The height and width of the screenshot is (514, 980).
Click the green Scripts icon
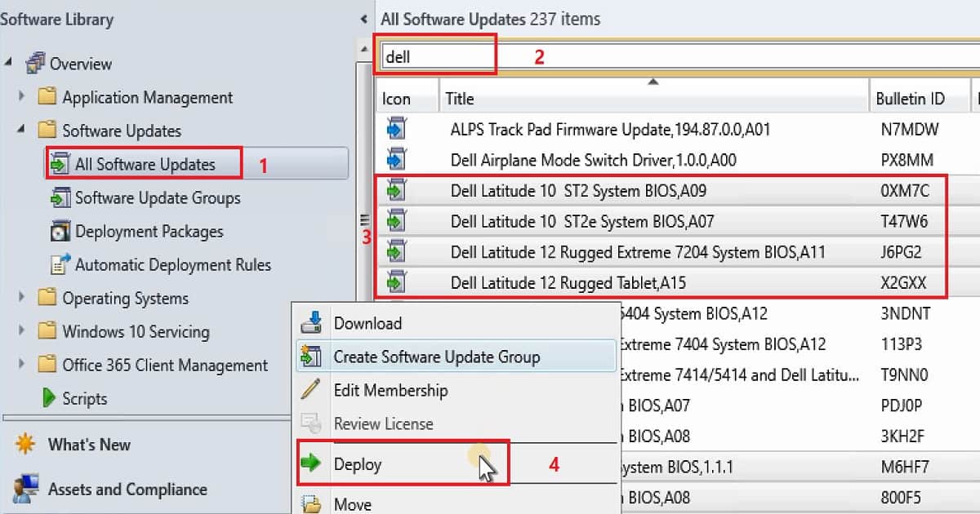coord(49,398)
